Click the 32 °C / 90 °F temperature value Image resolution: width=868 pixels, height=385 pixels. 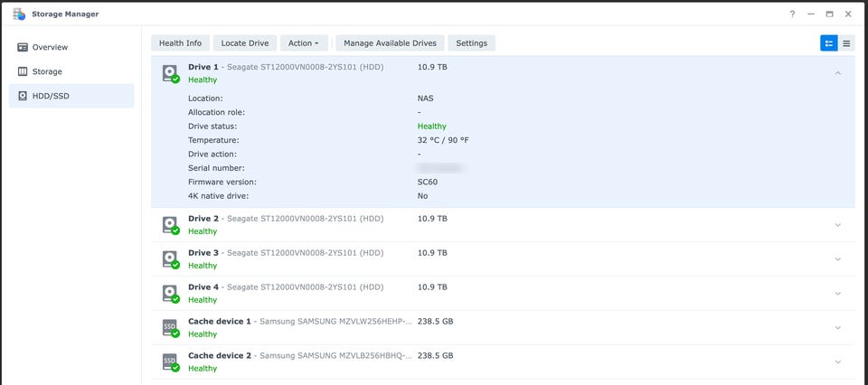coord(443,140)
